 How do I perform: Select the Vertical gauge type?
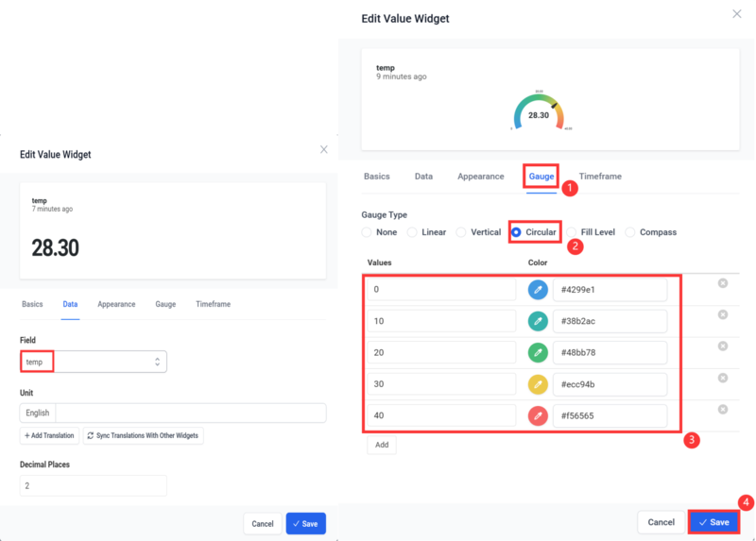tap(479, 232)
